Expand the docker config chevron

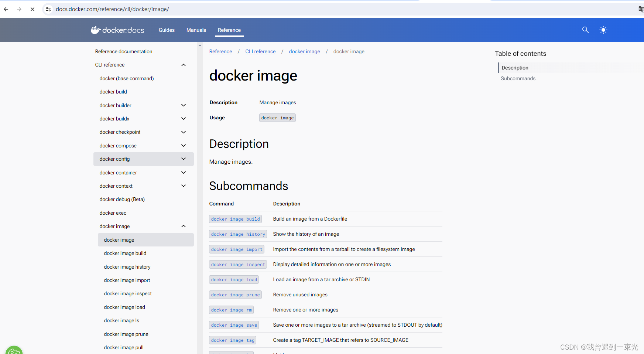184,159
